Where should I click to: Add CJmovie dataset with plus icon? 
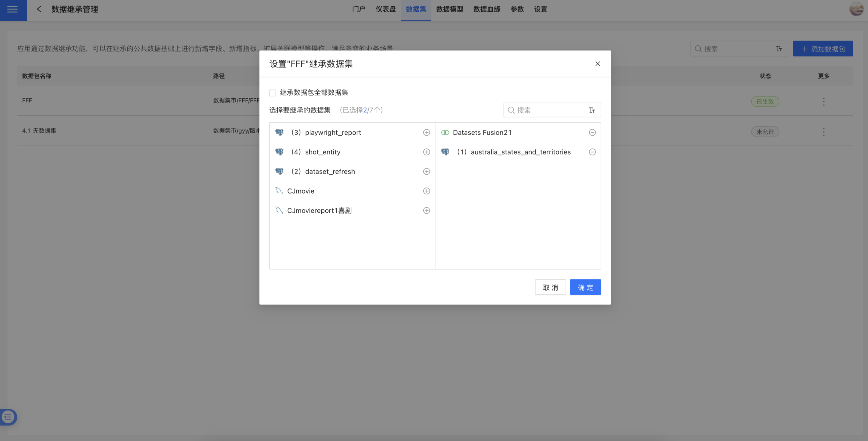click(426, 191)
